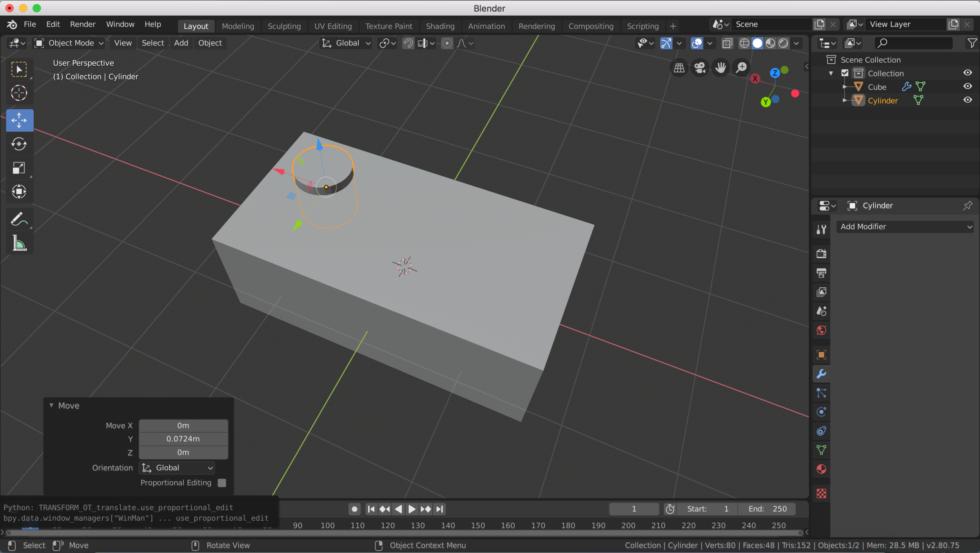The width and height of the screenshot is (980, 553).
Task: Open Global transform orientation dropdown in header
Action: (x=346, y=43)
